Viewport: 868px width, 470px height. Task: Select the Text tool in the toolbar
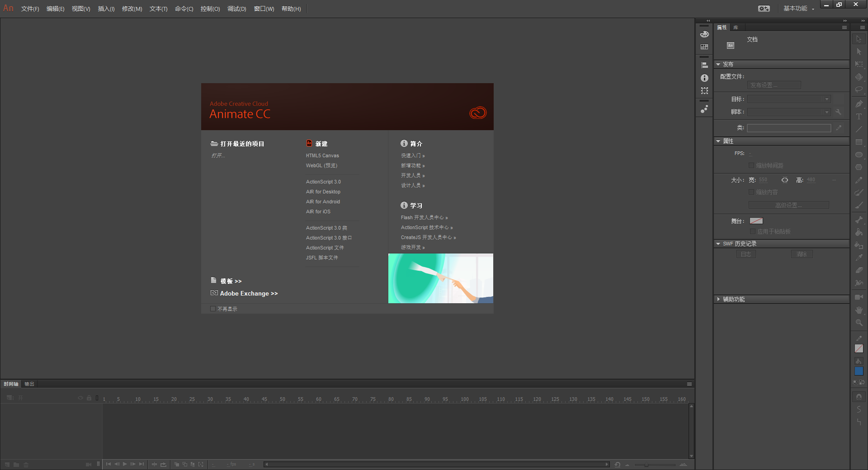[x=859, y=117]
